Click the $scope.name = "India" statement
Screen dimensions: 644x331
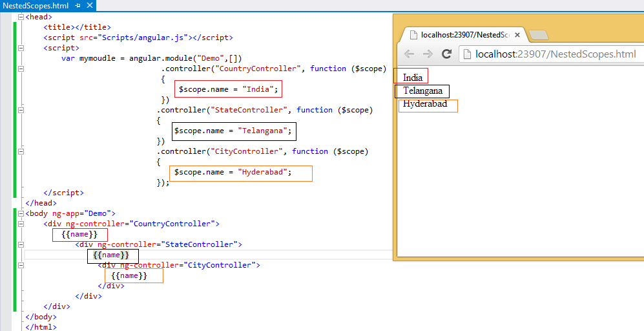pos(229,89)
